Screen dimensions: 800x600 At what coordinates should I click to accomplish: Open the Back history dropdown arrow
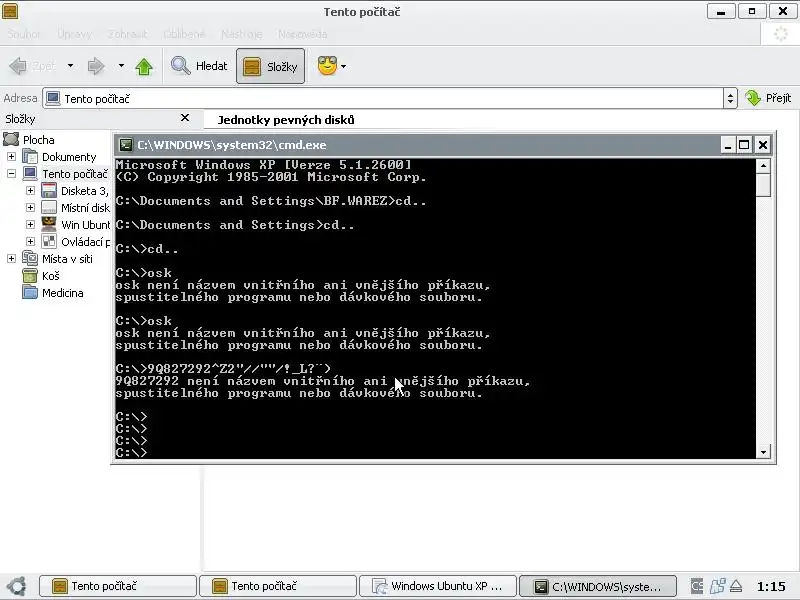tap(70, 66)
